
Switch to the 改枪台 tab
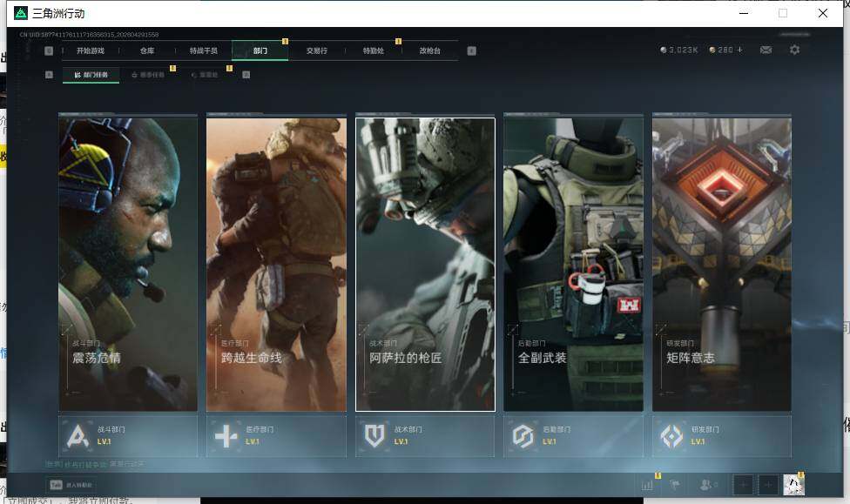(x=429, y=50)
